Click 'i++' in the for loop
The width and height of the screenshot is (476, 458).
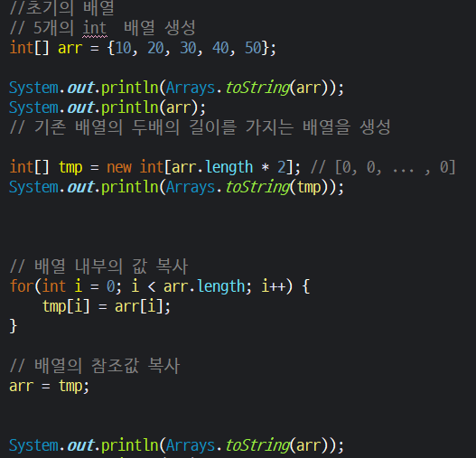click(x=274, y=286)
